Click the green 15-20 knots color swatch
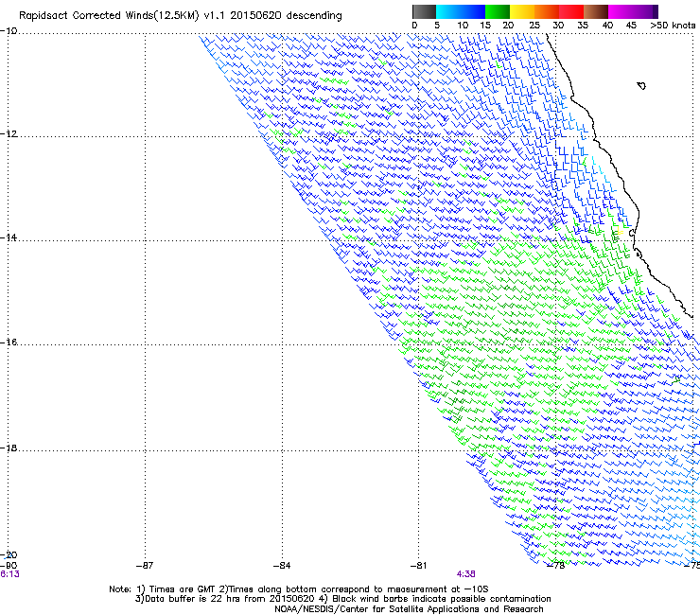The image size is (700, 615). tap(498, 11)
